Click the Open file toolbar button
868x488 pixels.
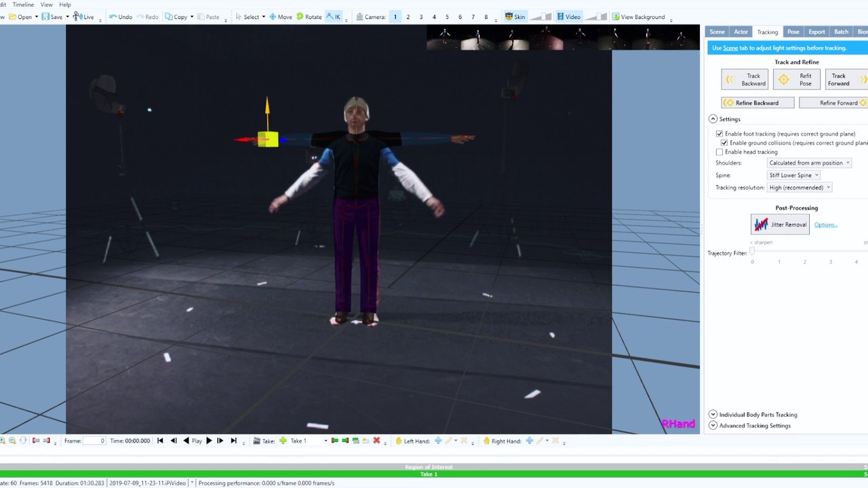pos(20,17)
